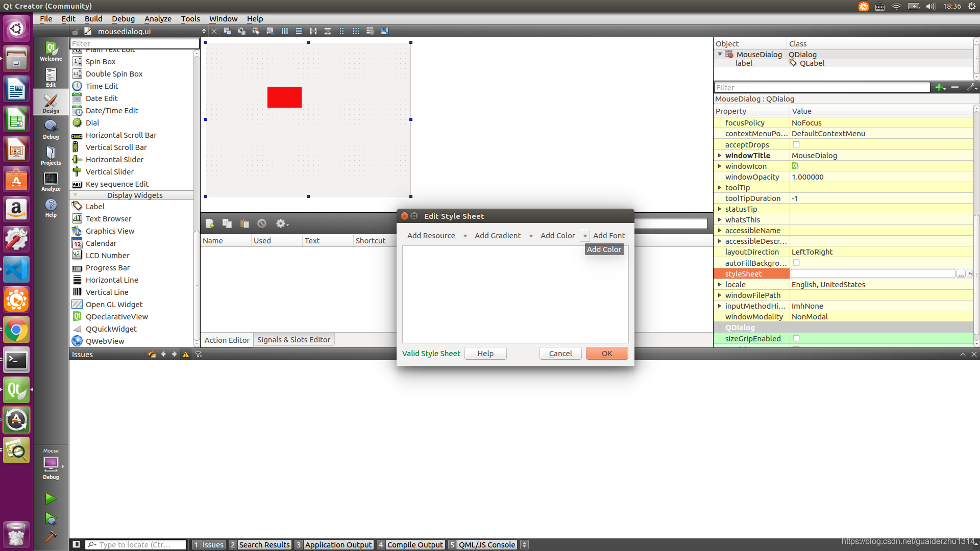Click the copy action icon in toolbar
The image size is (980, 551).
[x=228, y=223]
